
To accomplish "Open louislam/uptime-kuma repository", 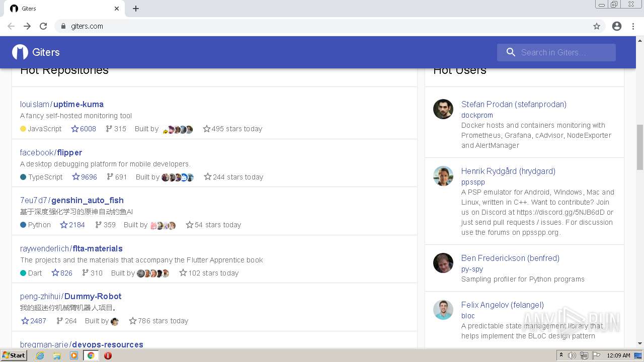I will click(62, 104).
